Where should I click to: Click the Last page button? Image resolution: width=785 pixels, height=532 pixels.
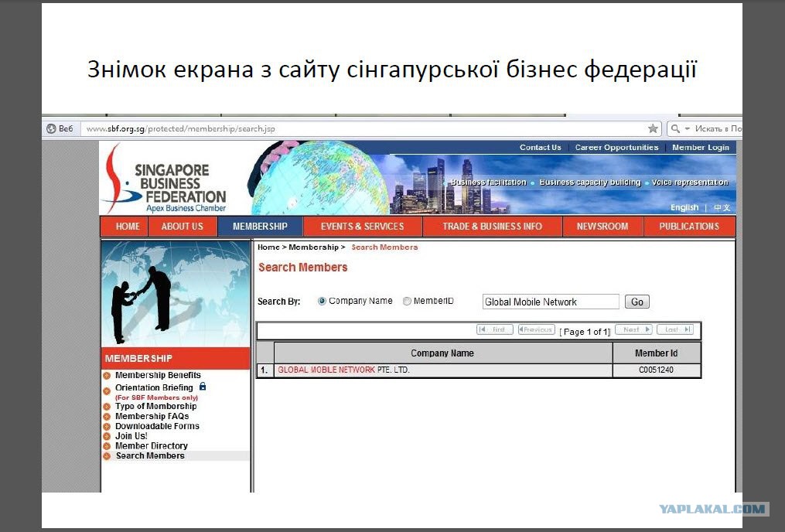click(x=675, y=329)
